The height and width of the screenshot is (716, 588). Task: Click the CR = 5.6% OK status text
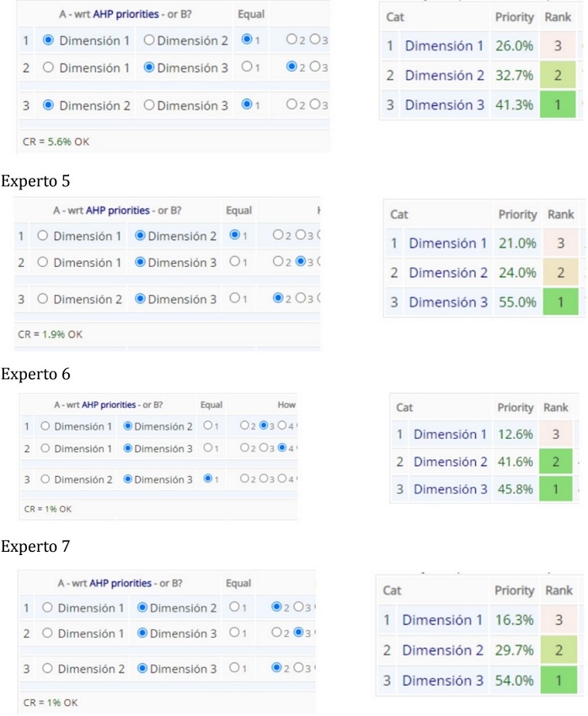(56, 142)
